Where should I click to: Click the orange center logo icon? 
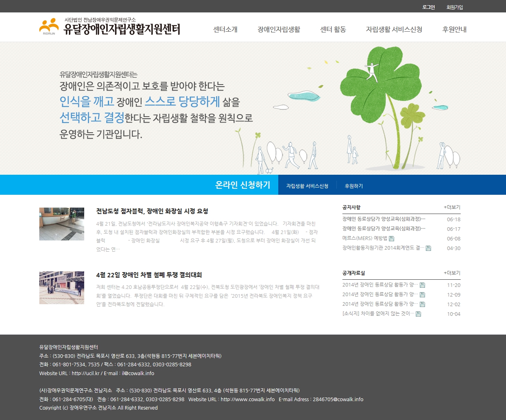click(49, 26)
